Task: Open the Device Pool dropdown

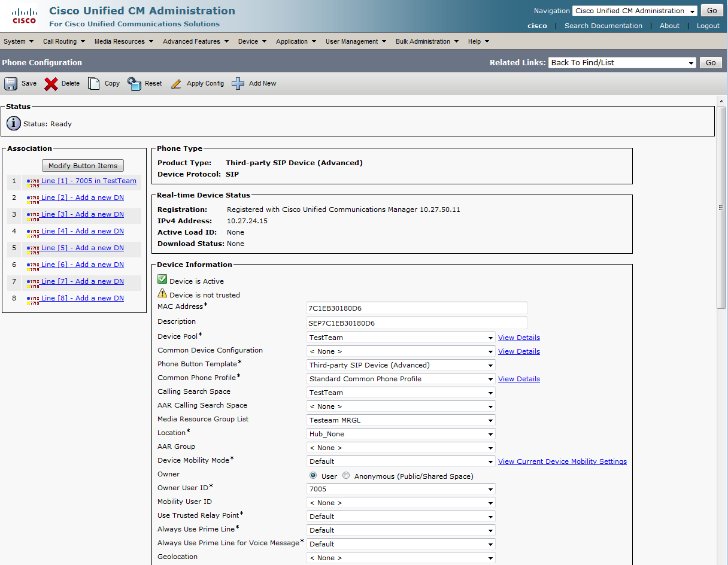Action: [401, 338]
